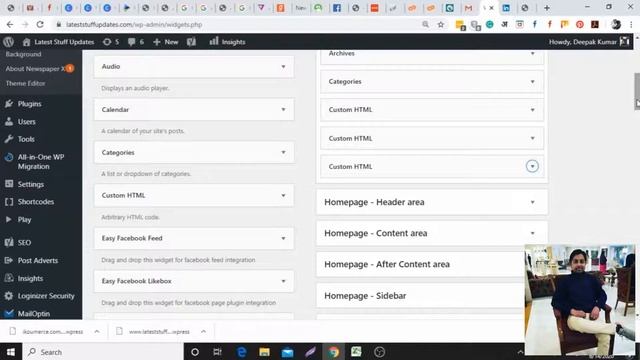Image resolution: width=640 pixels, height=360 pixels.
Task: Open the Background menu item
Action: (x=23, y=54)
